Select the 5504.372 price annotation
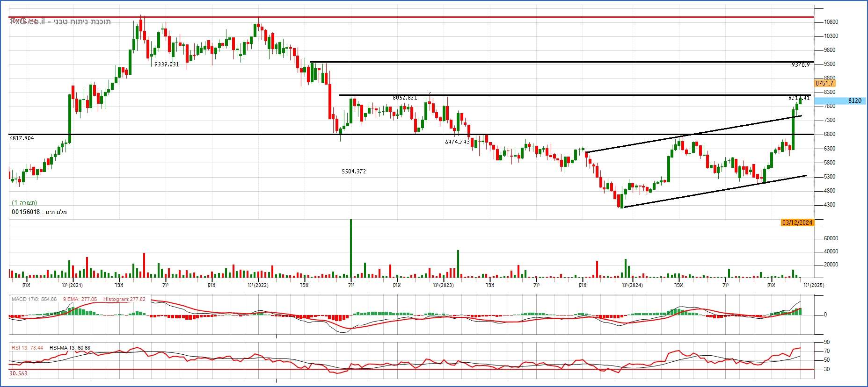Screen dimensions: 868x387 [x=354, y=172]
